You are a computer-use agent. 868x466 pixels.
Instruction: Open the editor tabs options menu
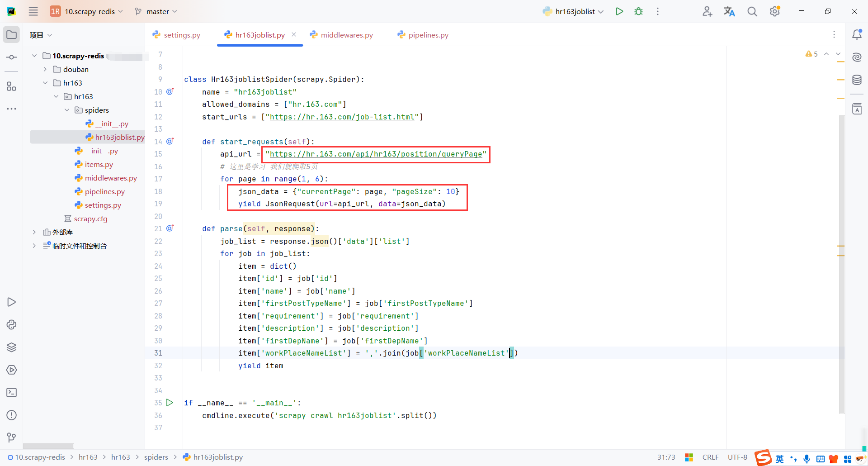click(x=834, y=34)
